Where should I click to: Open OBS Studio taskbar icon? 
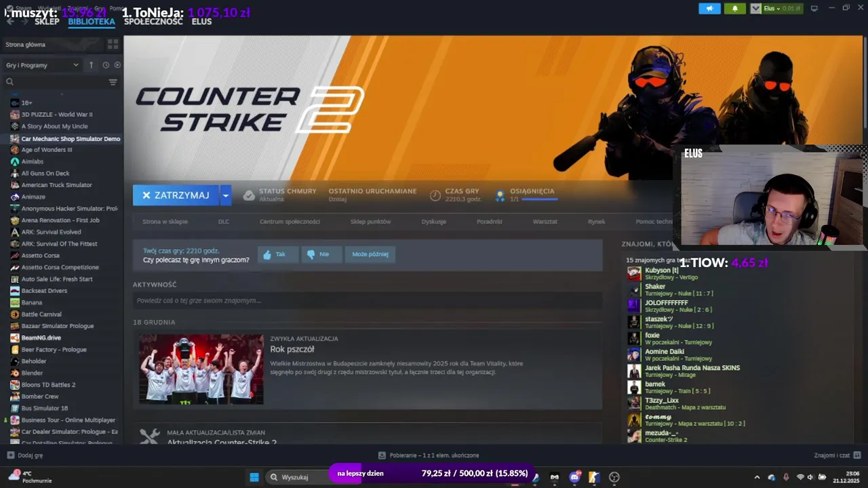pyautogui.click(x=614, y=476)
